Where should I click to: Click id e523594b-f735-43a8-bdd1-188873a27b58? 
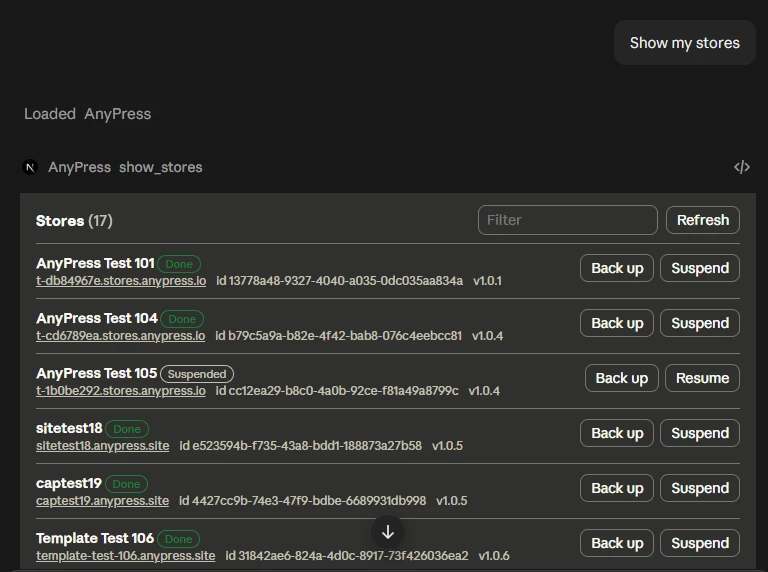(x=300, y=446)
